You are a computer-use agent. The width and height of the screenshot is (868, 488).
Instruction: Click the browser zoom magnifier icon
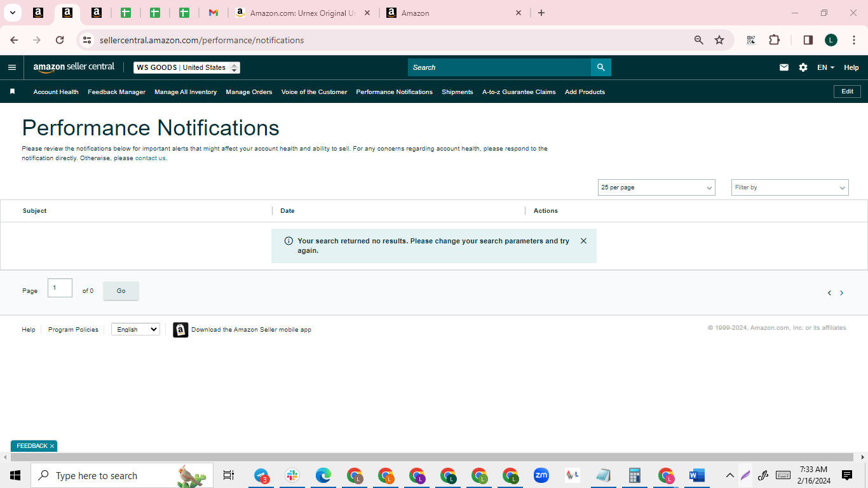[x=699, y=40]
